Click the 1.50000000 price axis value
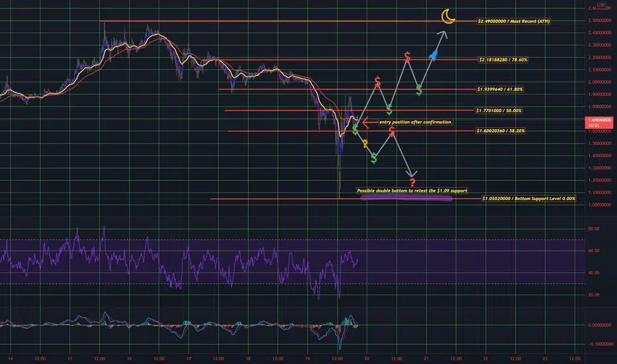617x364 pixels. (x=599, y=144)
